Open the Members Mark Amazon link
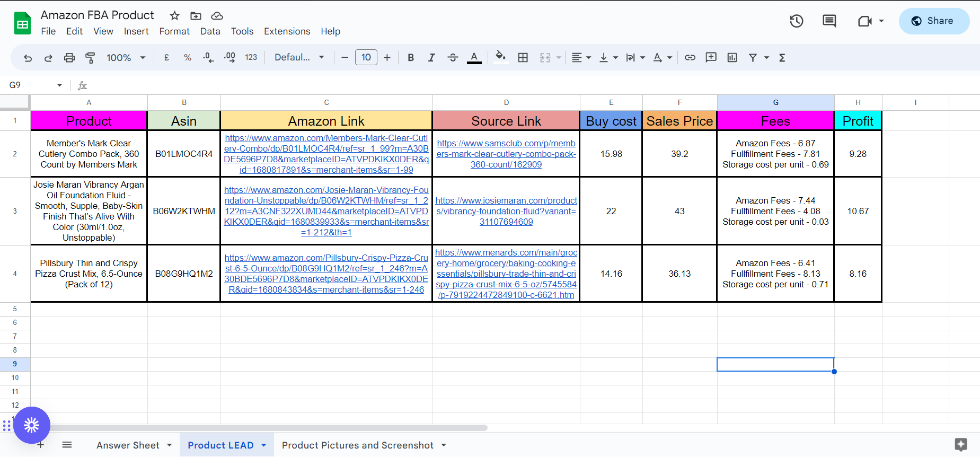980x457 pixels. 326,154
